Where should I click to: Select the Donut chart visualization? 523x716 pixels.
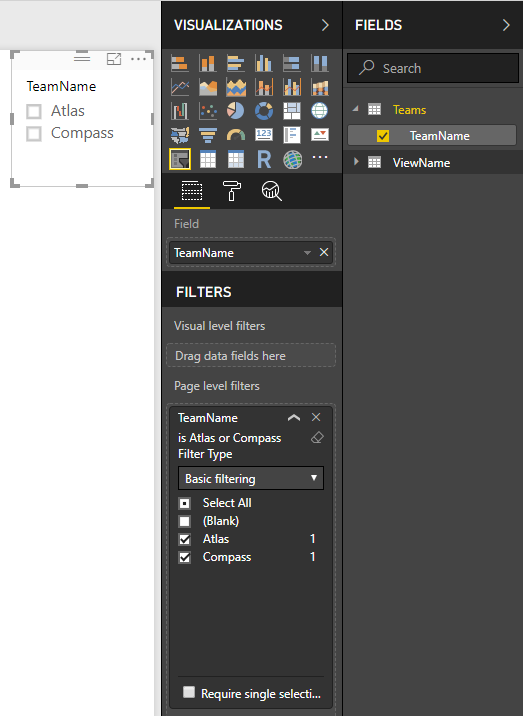click(x=264, y=111)
